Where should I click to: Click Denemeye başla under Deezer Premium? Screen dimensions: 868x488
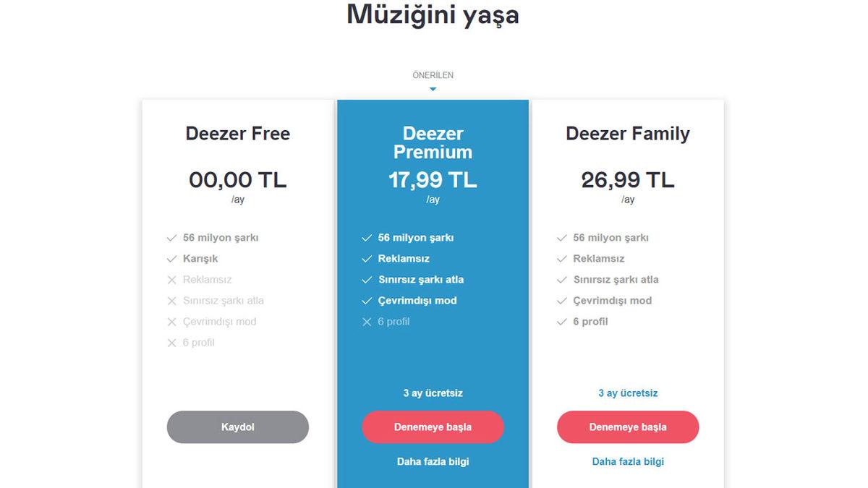(433, 427)
